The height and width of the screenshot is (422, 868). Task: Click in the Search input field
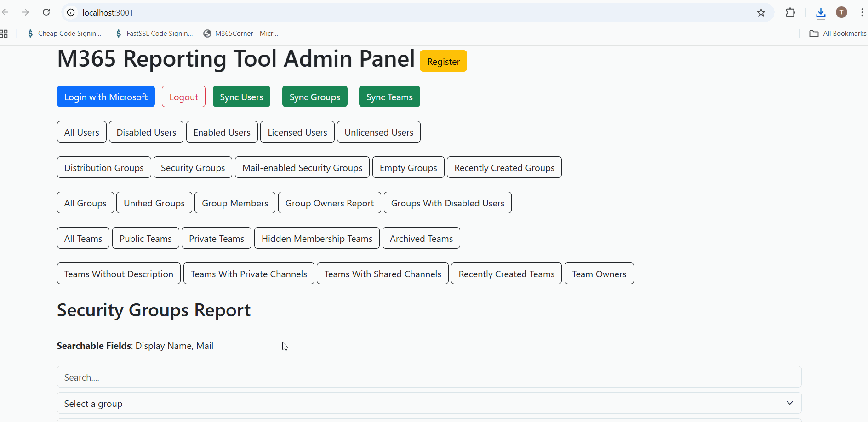pos(429,377)
